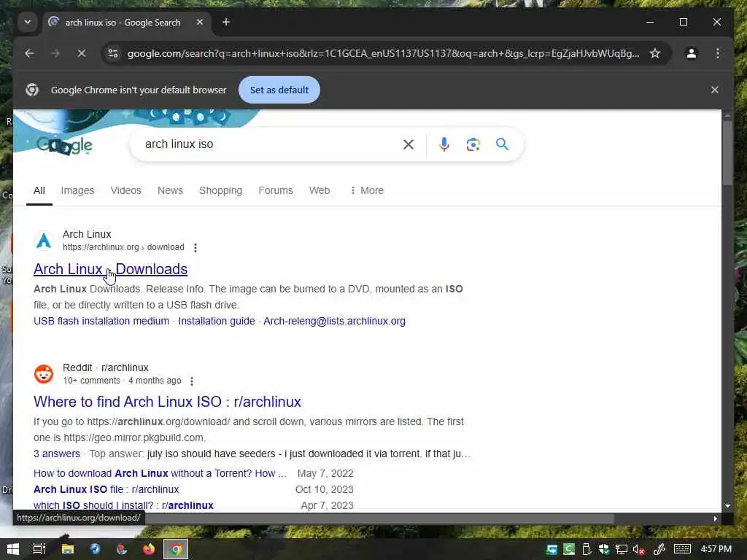The image size is (747, 560).
Task: Switch to the News tab
Action: (x=170, y=190)
